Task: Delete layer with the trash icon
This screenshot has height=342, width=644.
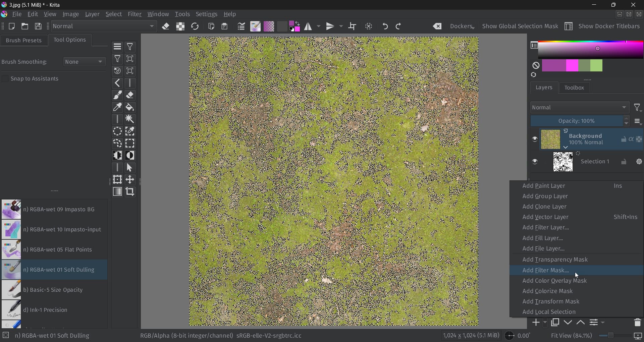Action: (637, 323)
